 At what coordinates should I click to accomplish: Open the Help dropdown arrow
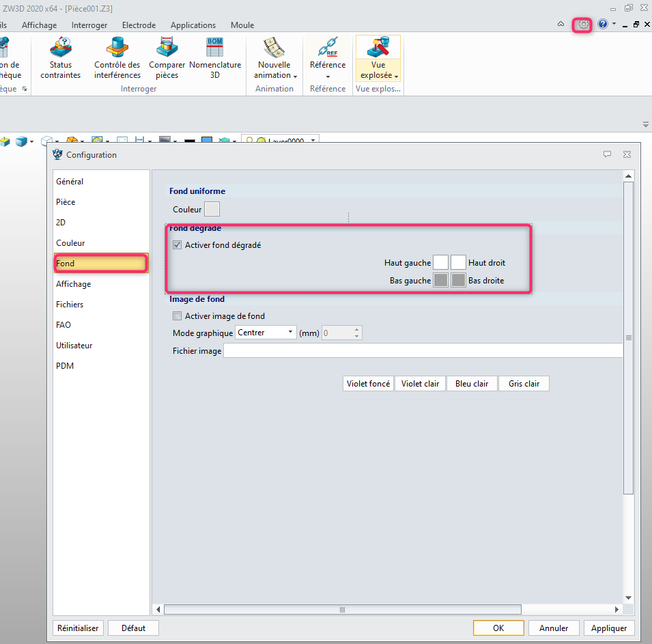coord(614,24)
